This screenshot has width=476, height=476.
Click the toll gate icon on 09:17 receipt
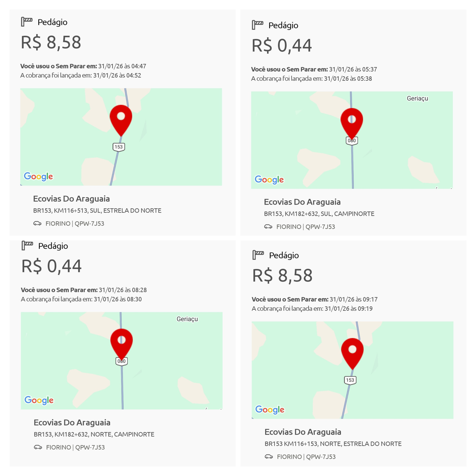click(x=258, y=255)
